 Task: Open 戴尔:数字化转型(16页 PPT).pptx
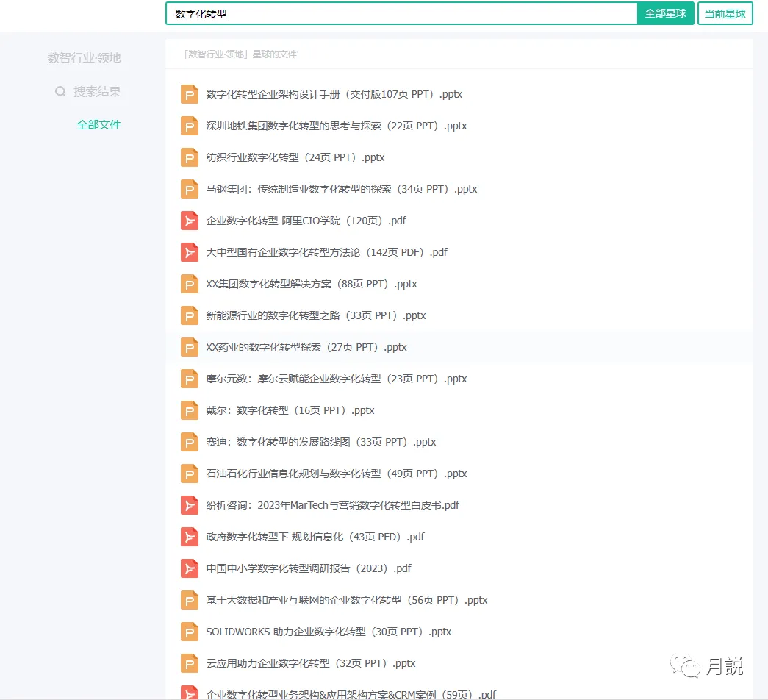pos(290,410)
